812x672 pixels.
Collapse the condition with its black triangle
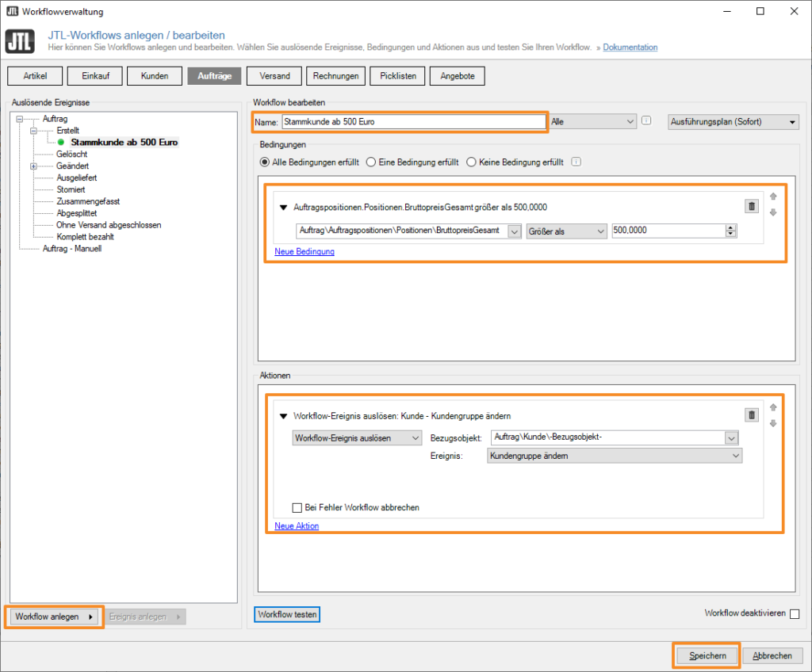coord(283,208)
